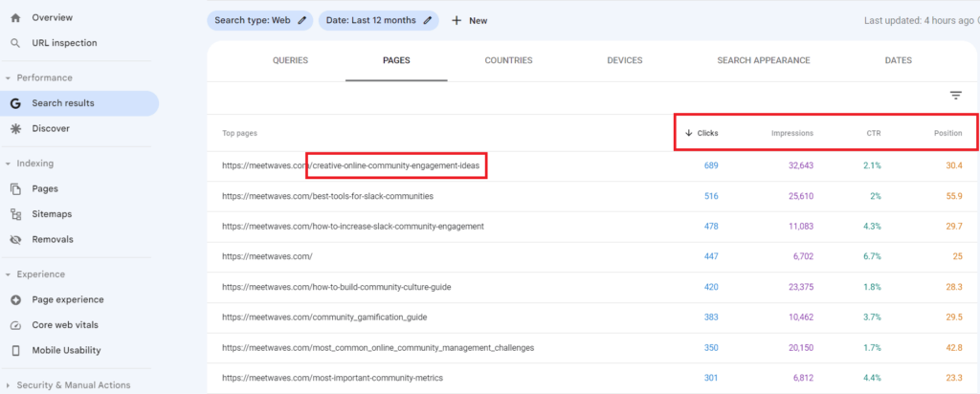Switch to the Countries tab
The image size is (980, 394).
pos(509,60)
